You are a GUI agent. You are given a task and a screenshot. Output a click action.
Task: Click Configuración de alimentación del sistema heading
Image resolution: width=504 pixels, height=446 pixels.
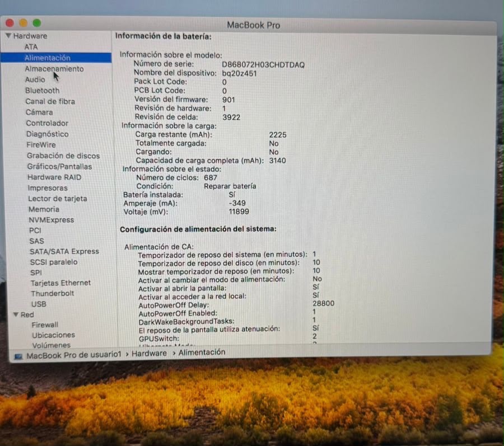(198, 229)
